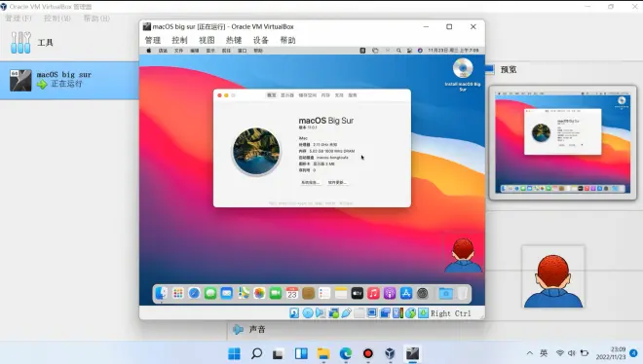Screen dimensions: 643x364
Task: Open the 控制 menu of the VM
Action: pyautogui.click(x=179, y=40)
